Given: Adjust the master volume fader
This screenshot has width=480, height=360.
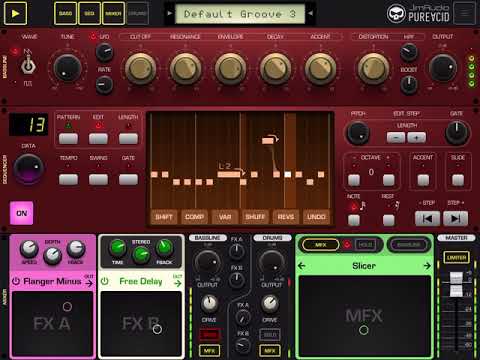Looking at the screenshot, I should tap(456, 284).
